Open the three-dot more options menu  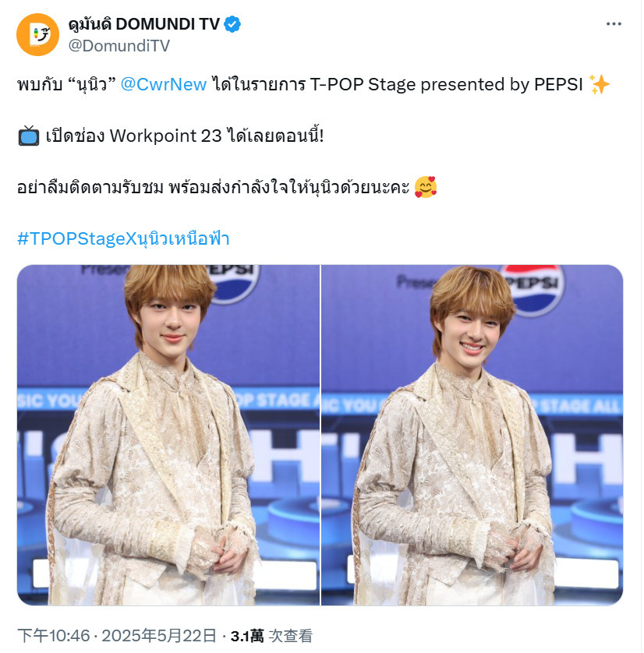point(613,24)
